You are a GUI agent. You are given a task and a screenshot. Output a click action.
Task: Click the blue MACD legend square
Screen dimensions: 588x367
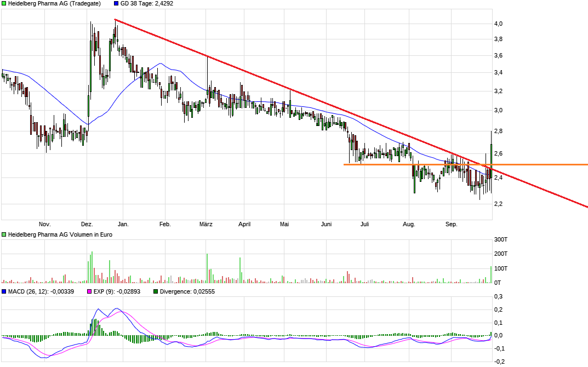click(3, 292)
